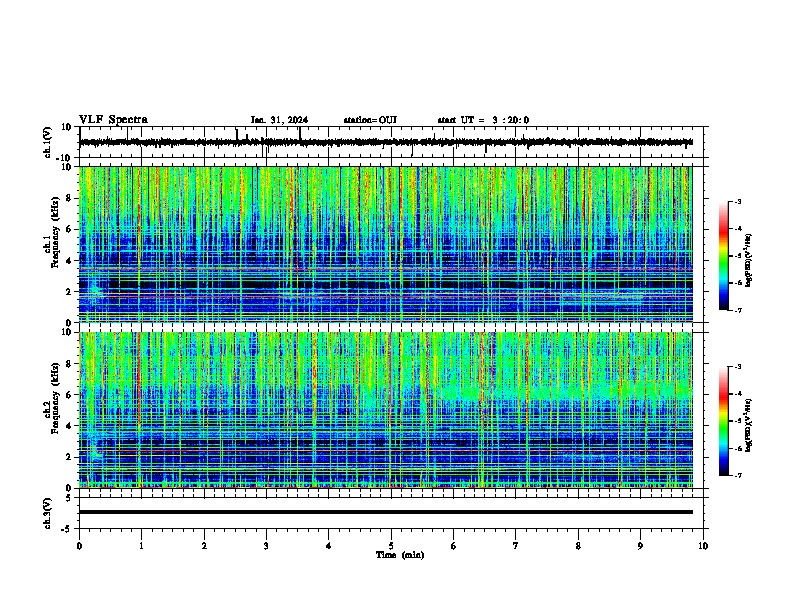Click the "ch.3(V)" axis label
Image resolution: width=792 pixels, height=612 pixels.
[x=48, y=513]
